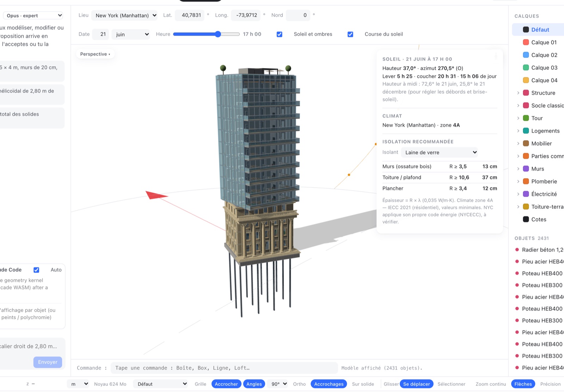This screenshot has height=392, width=564.
Task: Open the Perspective view menu
Action: point(95,54)
